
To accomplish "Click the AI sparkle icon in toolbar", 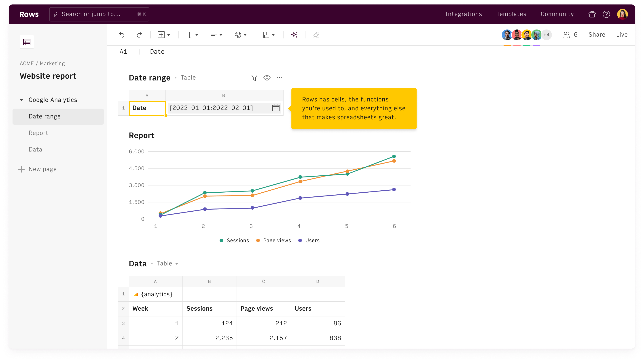I will pos(294,35).
